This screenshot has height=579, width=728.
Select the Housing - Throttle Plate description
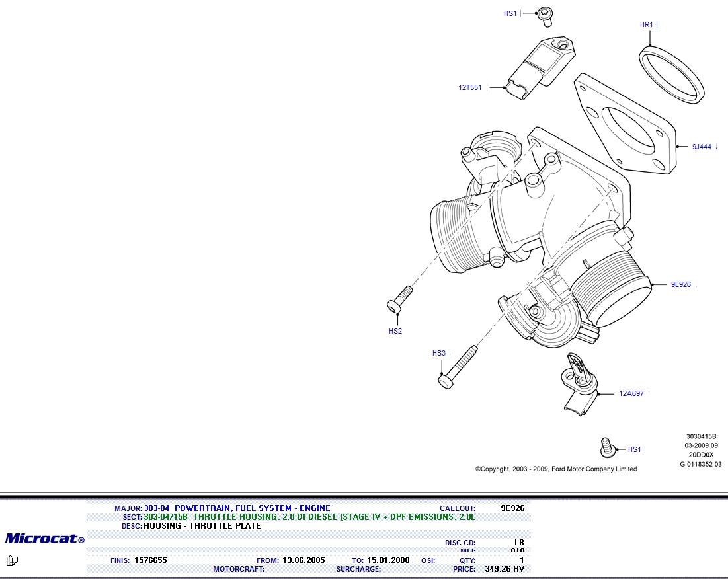pyautogui.click(x=202, y=526)
